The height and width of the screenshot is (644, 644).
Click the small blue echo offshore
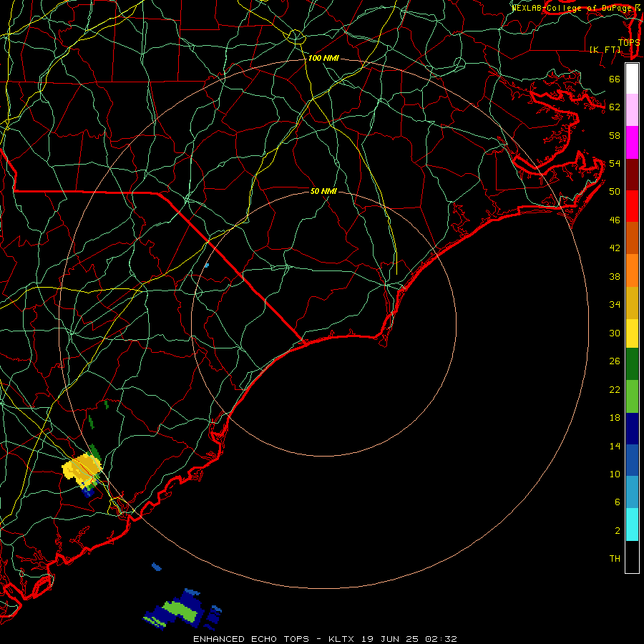156,567
